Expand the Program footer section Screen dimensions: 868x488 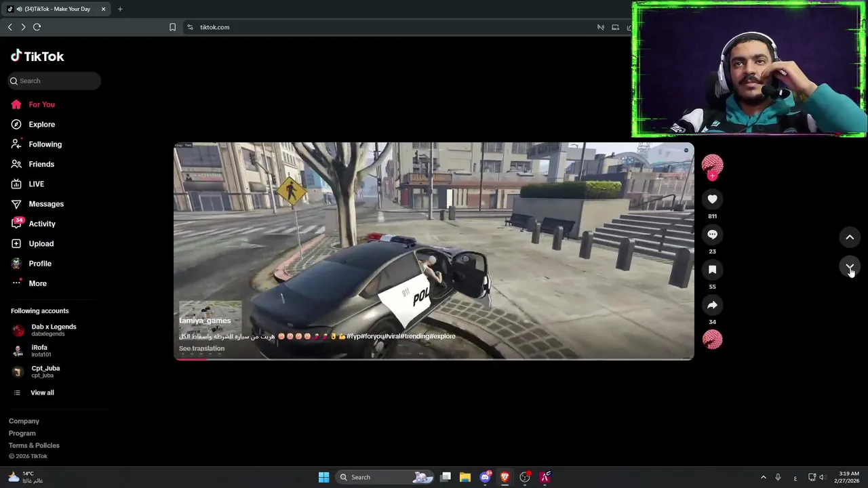22,433
